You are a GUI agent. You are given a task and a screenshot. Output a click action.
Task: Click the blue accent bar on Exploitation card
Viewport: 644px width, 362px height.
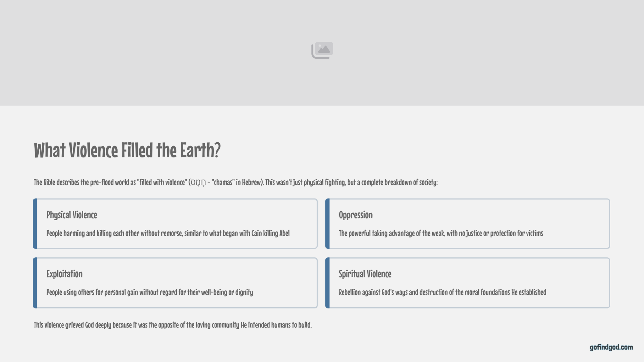pyautogui.click(x=35, y=283)
